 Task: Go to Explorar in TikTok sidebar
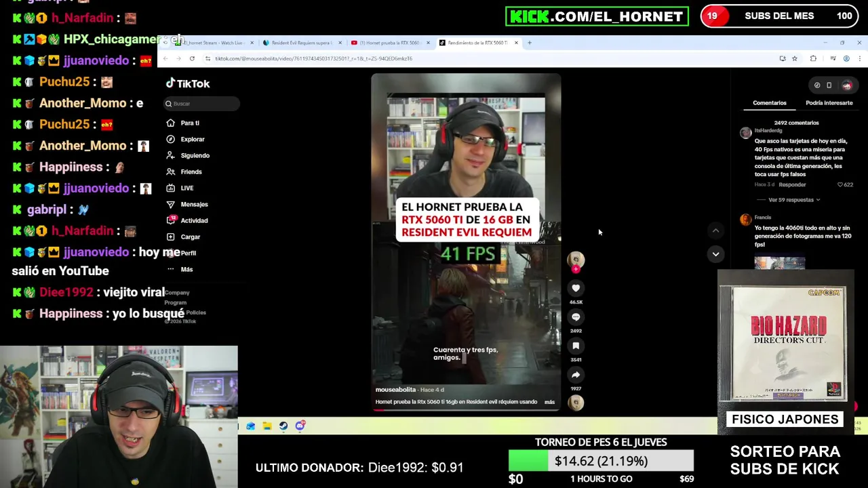pyautogui.click(x=193, y=140)
